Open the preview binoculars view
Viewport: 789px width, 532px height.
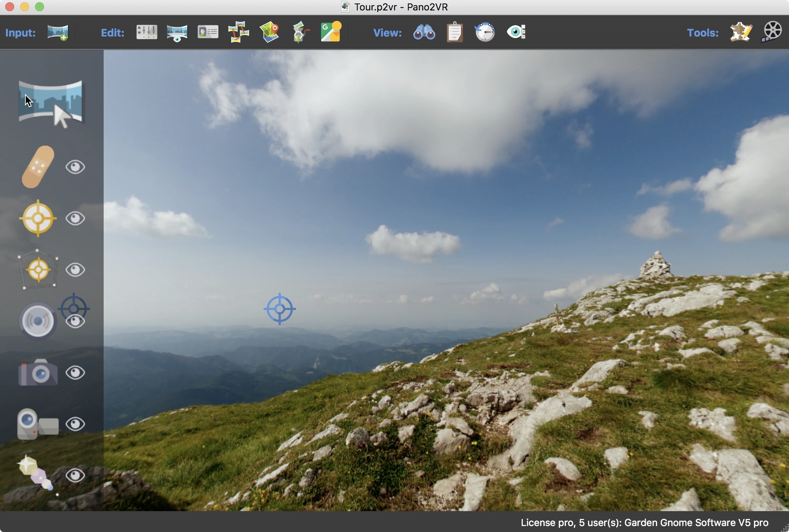[x=424, y=32]
